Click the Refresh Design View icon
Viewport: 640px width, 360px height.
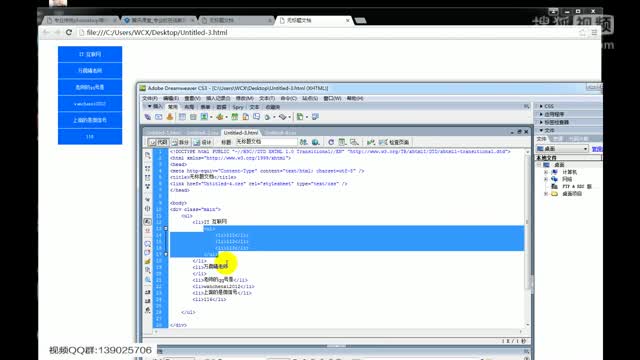[331, 142]
